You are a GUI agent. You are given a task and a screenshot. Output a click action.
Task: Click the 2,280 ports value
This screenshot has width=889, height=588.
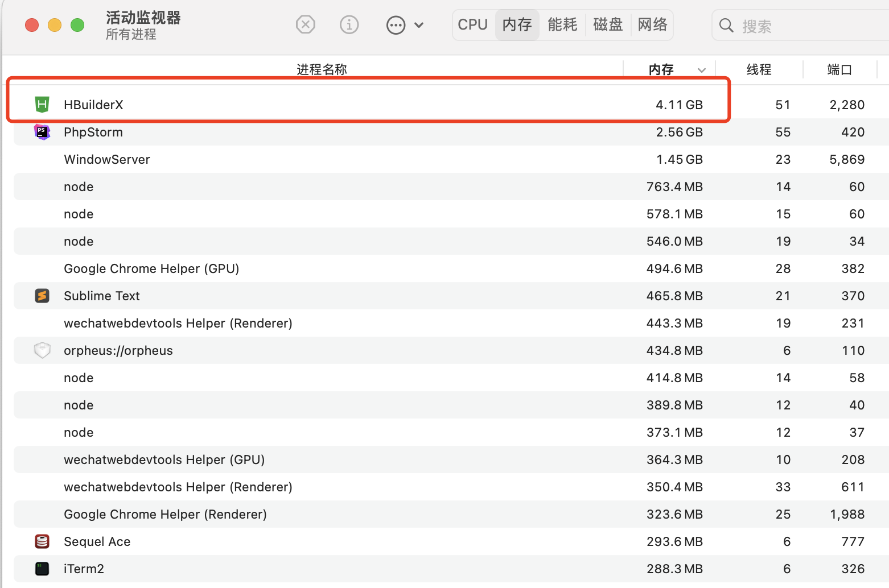847,105
